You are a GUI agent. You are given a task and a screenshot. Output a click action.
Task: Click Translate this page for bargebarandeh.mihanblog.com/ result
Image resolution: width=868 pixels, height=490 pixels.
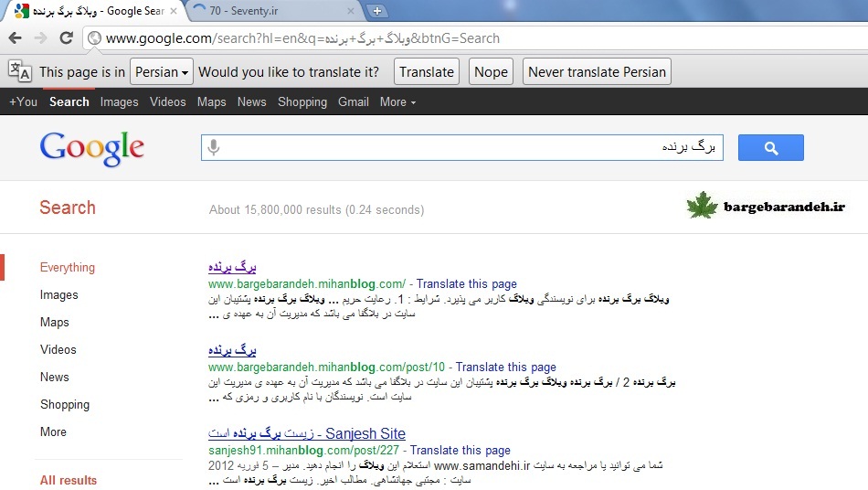click(467, 284)
